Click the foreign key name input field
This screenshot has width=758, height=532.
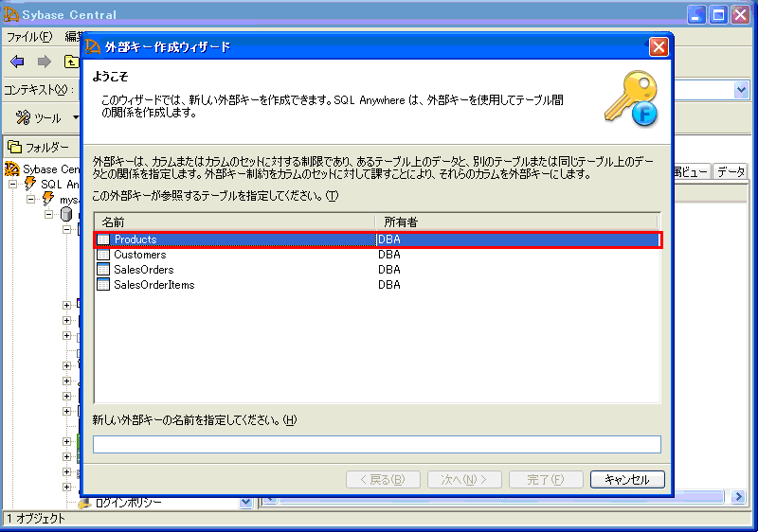coord(376,444)
